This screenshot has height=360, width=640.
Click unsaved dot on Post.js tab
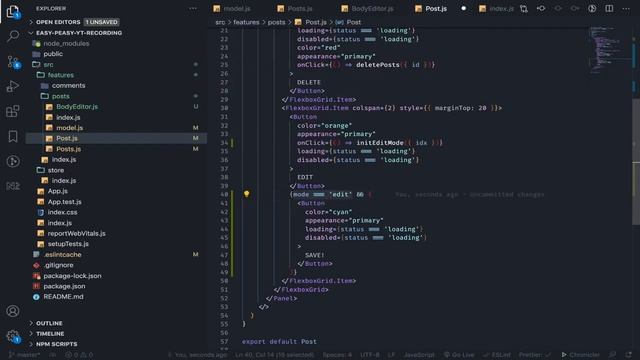click(x=463, y=9)
